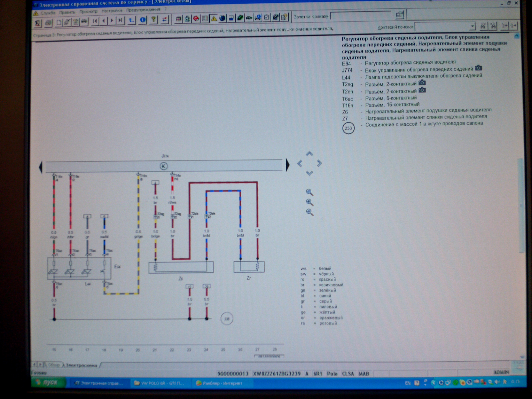
Task: Open the red book icon
Action: click(x=196, y=19)
